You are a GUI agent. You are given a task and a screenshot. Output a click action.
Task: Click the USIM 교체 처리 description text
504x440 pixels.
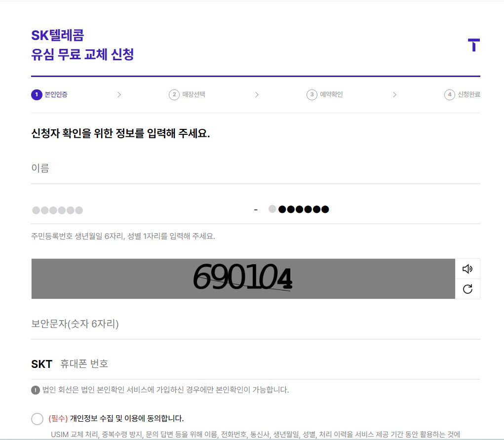256,435
